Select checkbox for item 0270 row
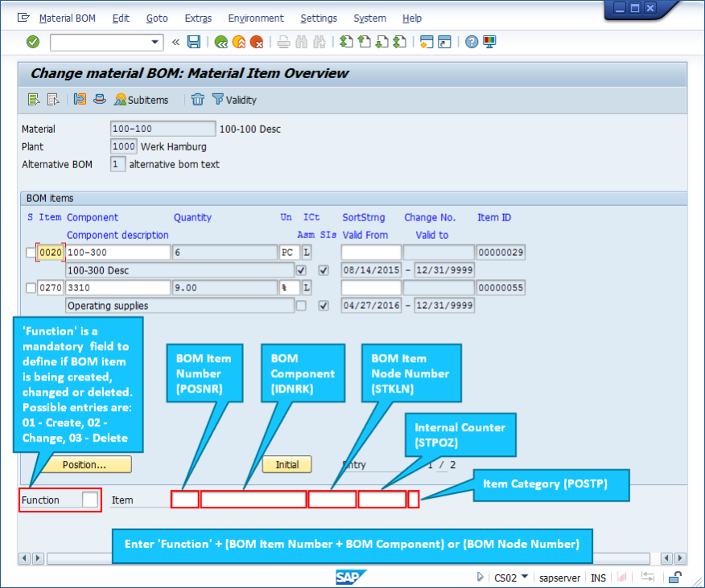 click(x=31, y=288)
